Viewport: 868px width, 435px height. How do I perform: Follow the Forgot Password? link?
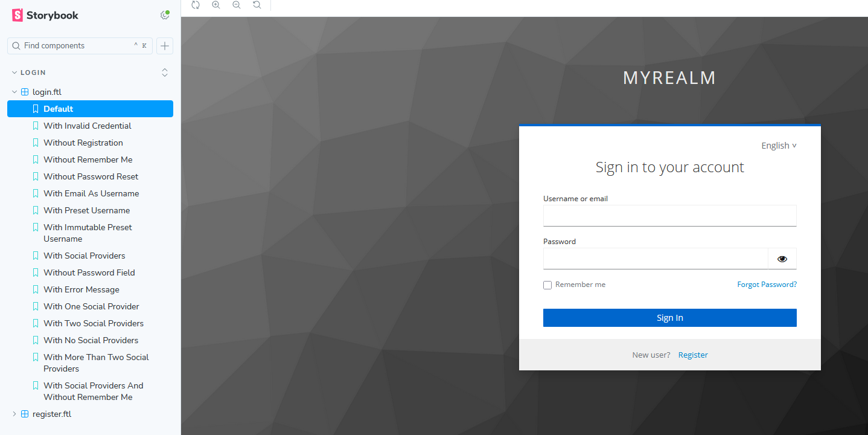pos(767,285)
